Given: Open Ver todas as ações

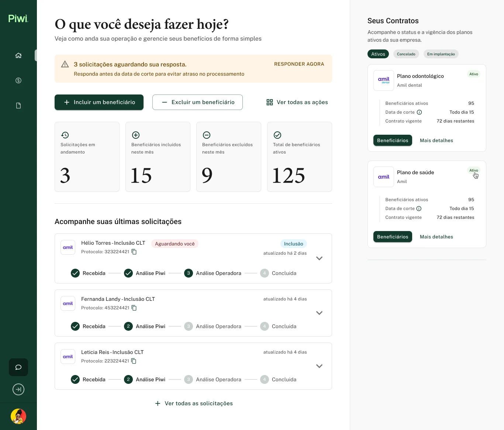Looking at the screenshot, I should (x=297, y=102).
